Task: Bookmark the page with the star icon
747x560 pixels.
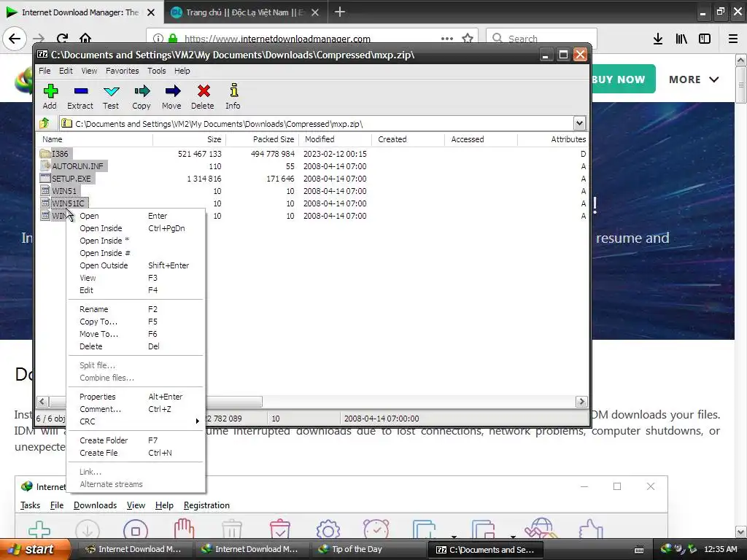Action: (x=468, y=39)
